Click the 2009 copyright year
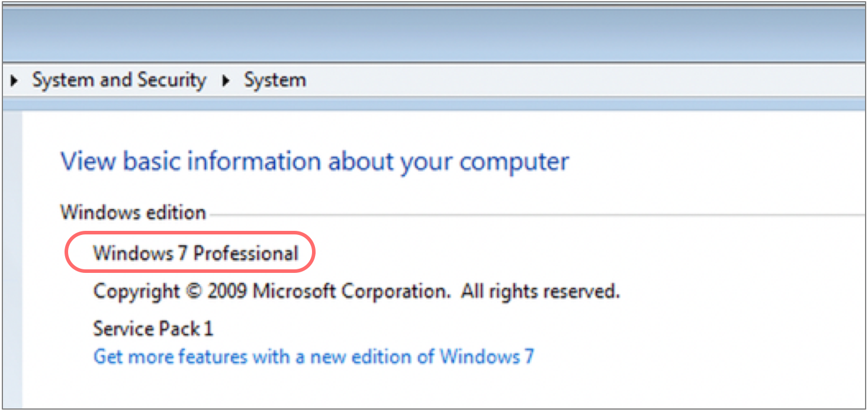 (x=228, y=292)
